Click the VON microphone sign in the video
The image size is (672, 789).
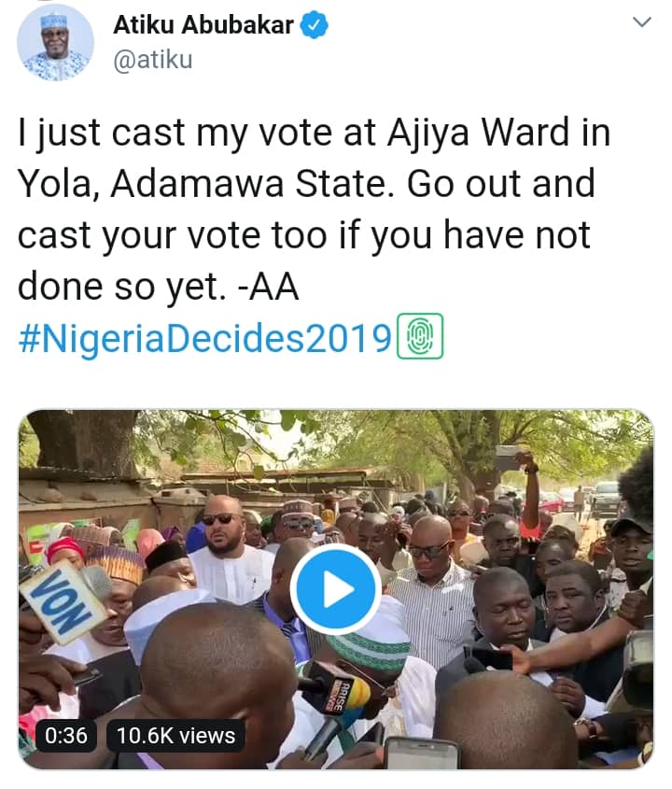(63, 598)
